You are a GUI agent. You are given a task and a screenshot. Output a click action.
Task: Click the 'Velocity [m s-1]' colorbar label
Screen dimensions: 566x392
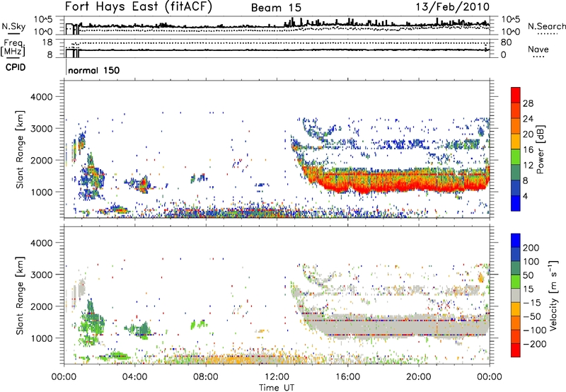[553, 295]
